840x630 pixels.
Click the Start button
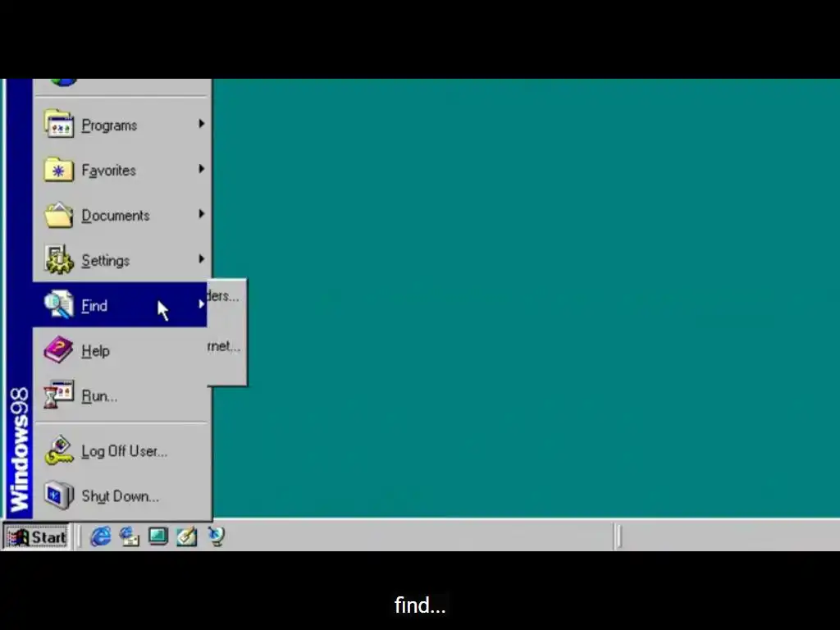pyautogui.click(x=36, y=536)
